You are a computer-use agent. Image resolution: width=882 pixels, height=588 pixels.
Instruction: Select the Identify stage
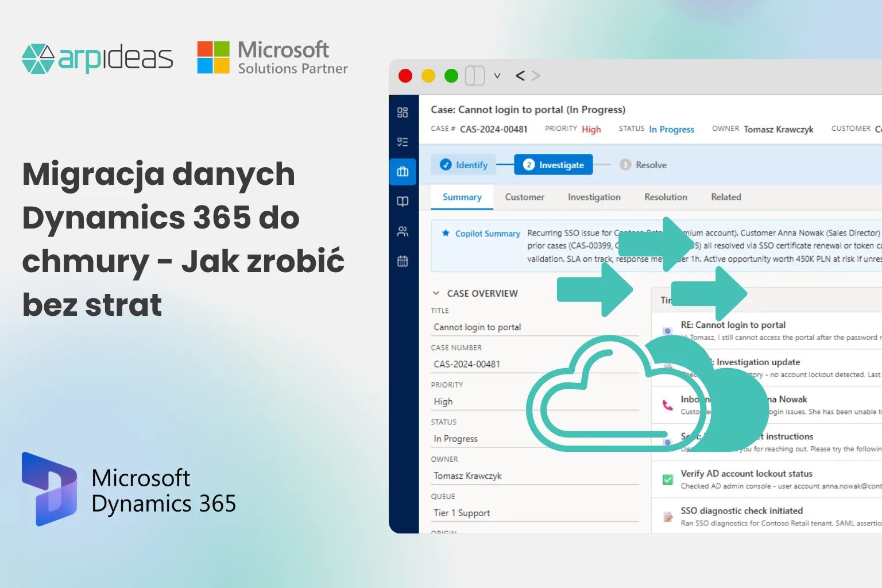pyautogui.click(x=463, y=165)
